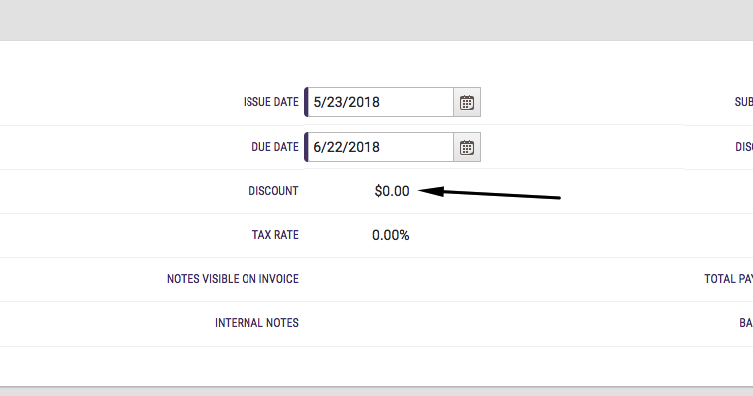Click the $0.00 discount value
The image size is (753, 396).
click(392, 191)
